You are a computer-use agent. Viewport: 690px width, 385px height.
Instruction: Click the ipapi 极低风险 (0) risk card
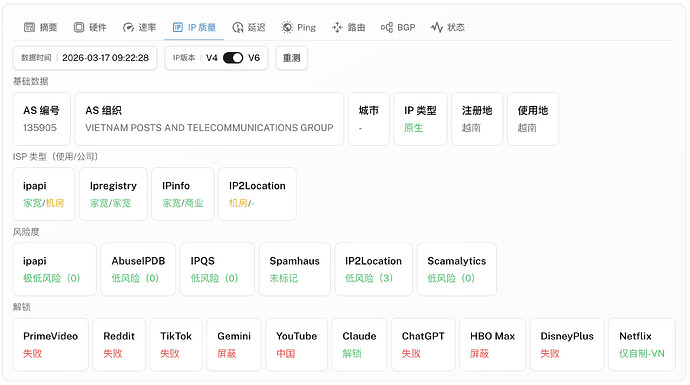[x=54, y=269]
